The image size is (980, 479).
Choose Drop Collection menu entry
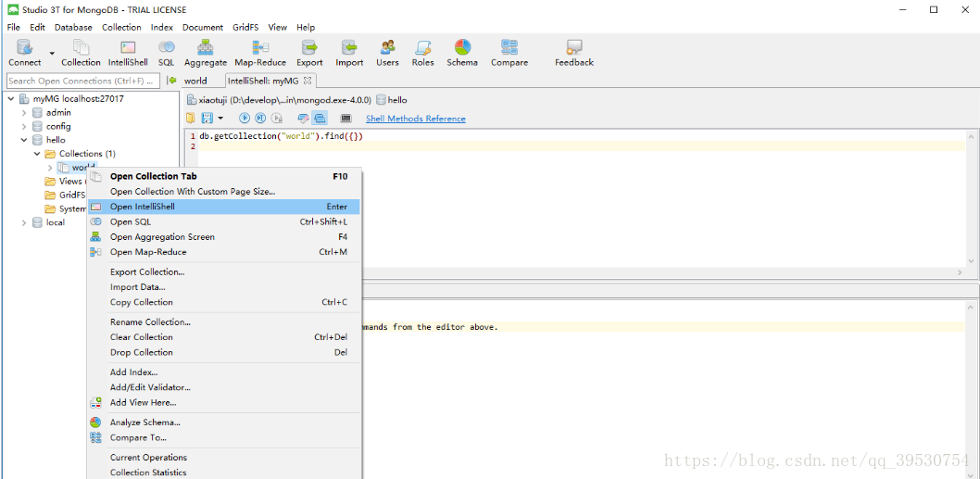click(x=224, y=352)
